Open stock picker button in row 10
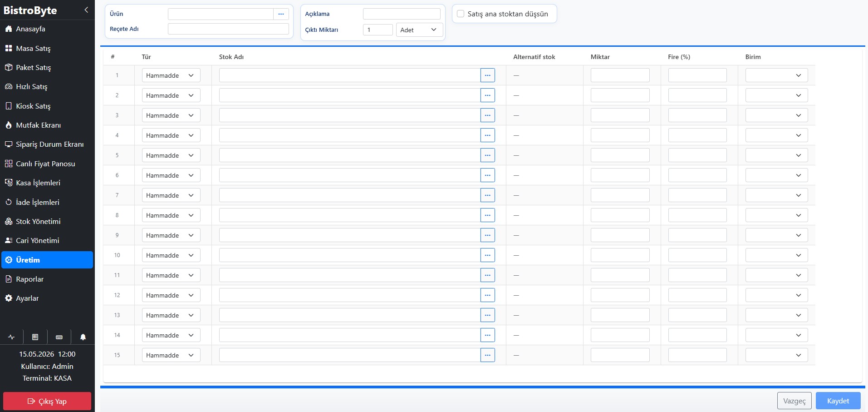Image resolution: width=868 pixels, height=412 pixels. 487,255
